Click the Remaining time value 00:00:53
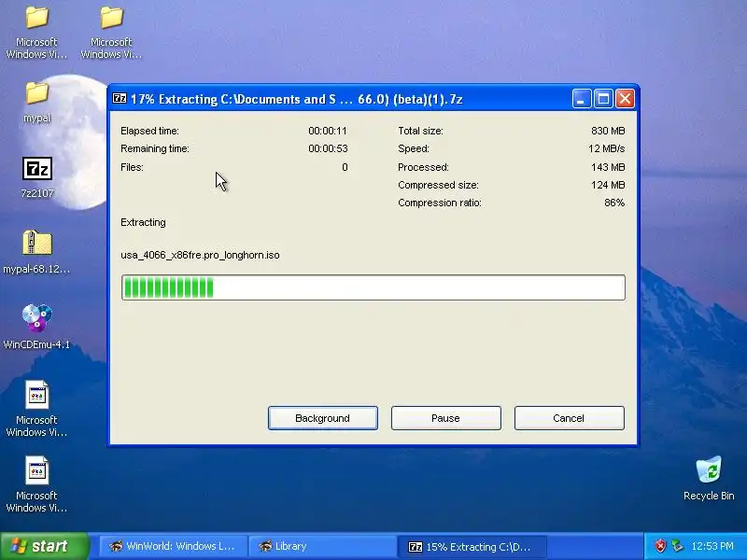This screenshot has height=560, width=747. (x=328, y=148)
